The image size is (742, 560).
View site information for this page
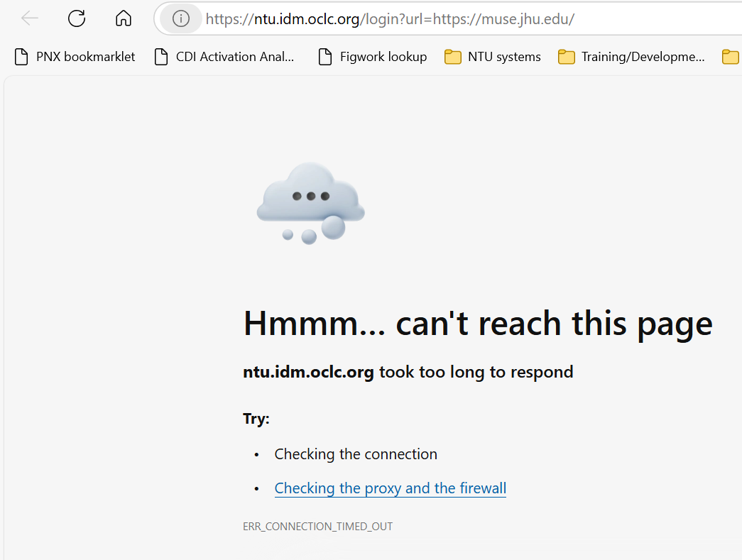(181, 18)
